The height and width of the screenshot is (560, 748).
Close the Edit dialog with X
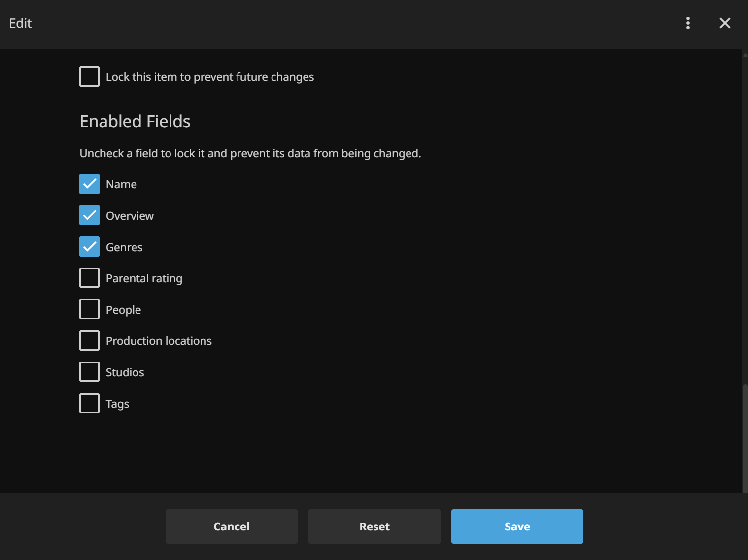coord(724,23)
